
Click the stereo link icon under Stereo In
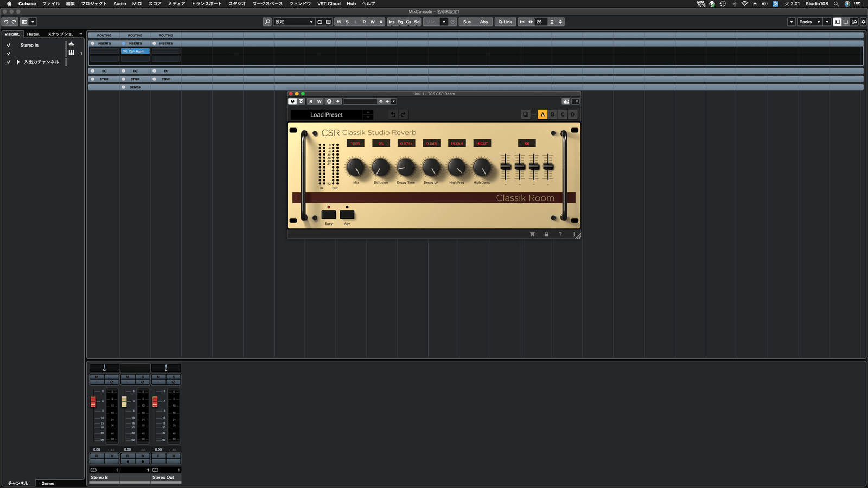coord(93,470)
